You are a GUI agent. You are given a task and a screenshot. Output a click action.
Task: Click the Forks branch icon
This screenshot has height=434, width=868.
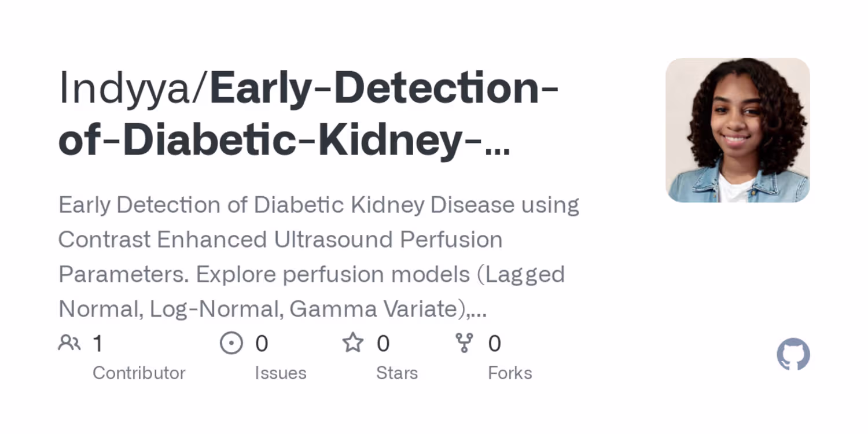tap(464, 343)
